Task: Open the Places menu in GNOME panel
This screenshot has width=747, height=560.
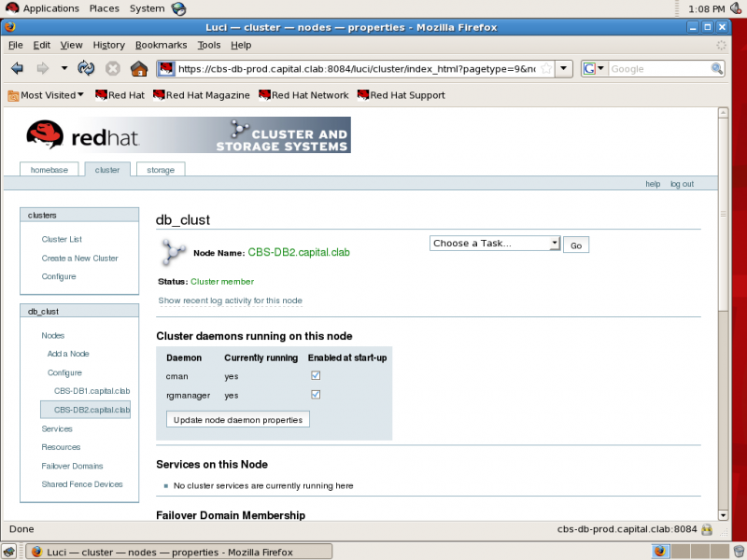Action: tap(105, 8)
